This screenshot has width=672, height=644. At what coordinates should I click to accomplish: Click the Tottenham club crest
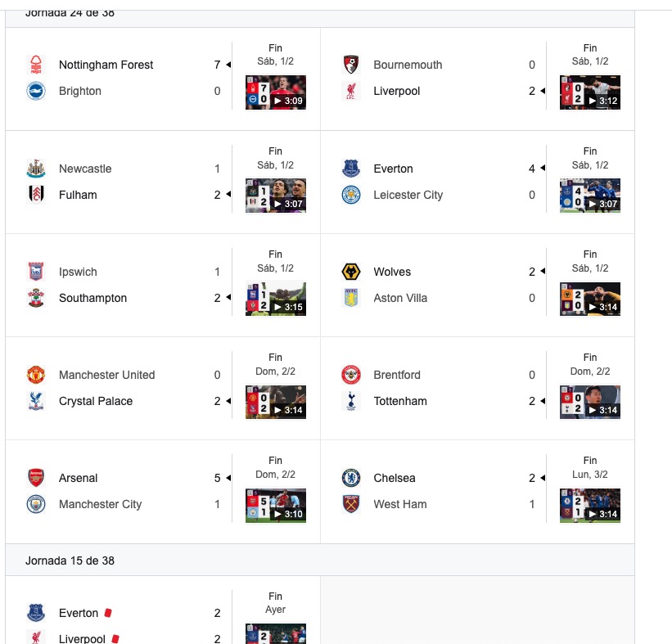point(351,401)
